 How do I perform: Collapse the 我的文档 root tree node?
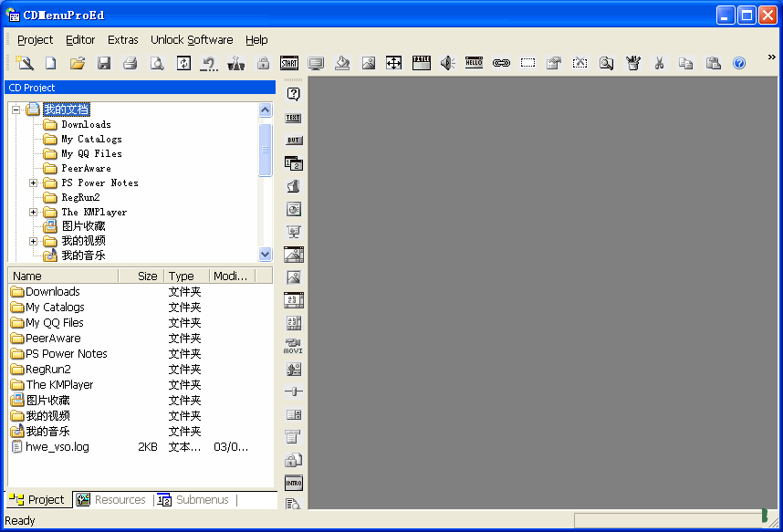(16, 110)
